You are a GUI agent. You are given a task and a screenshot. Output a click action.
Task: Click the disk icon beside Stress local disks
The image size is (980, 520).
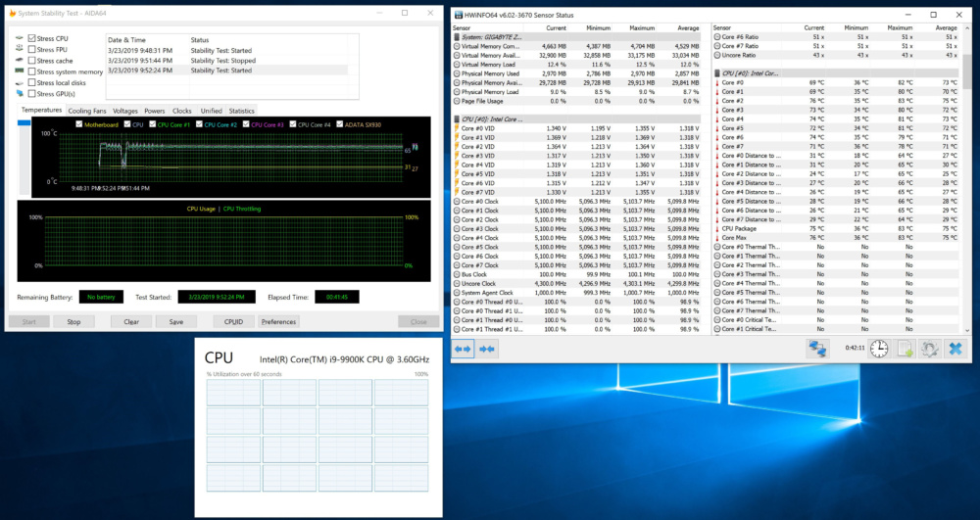[x=20, y=82]
